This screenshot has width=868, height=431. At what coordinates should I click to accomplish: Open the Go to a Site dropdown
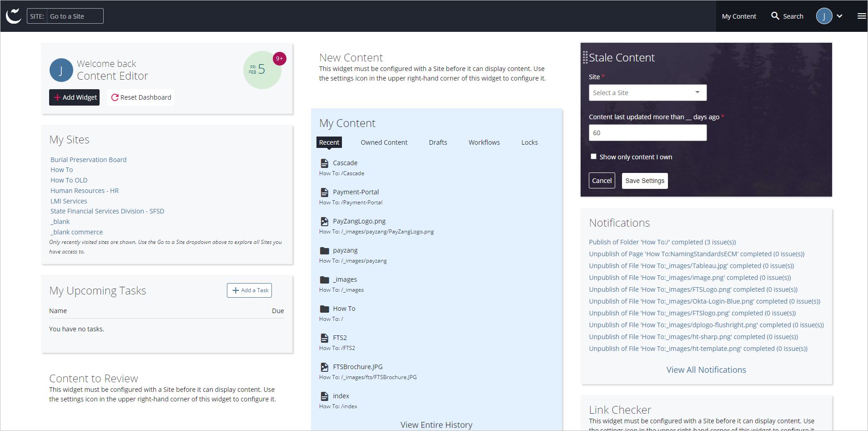click(x=75, y=16)
